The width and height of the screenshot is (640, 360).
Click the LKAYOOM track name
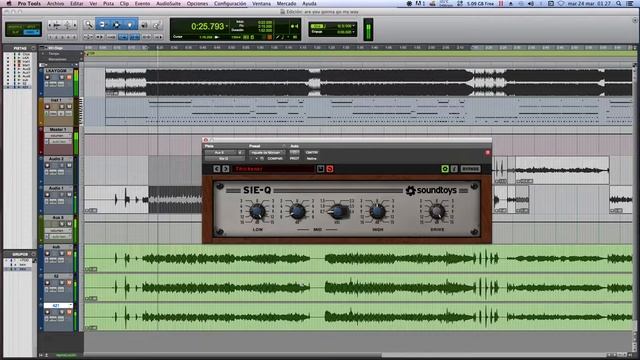[x=56, y=71]
